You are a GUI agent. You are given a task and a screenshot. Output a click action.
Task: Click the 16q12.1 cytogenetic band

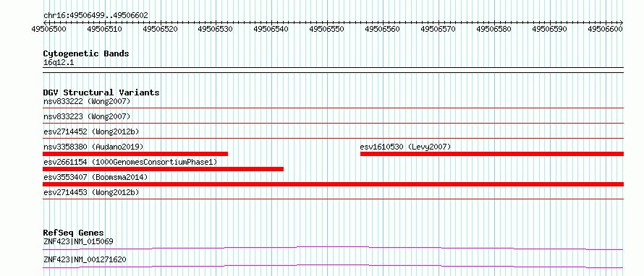click(x=59, y=63)
